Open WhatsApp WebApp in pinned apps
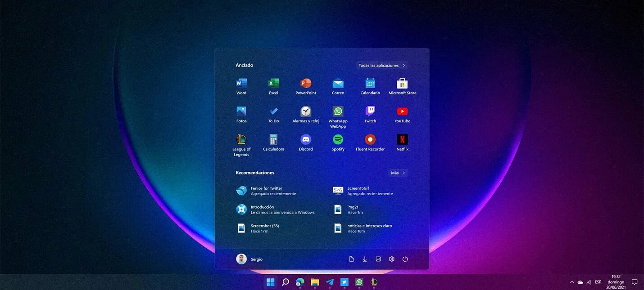Image resolution: width=644 pixels, height=290 pixels. tap(338, 117)
